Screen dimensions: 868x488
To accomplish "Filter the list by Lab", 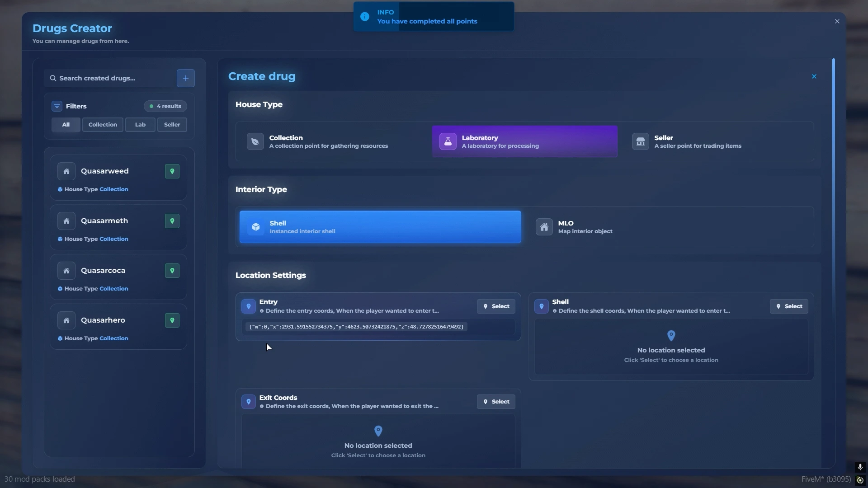I will (x=140, y=125).
